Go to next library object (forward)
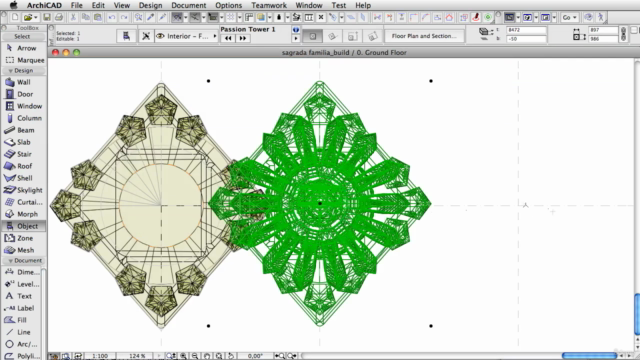Screen dimensions: 640x360 [x=243, y=38]
